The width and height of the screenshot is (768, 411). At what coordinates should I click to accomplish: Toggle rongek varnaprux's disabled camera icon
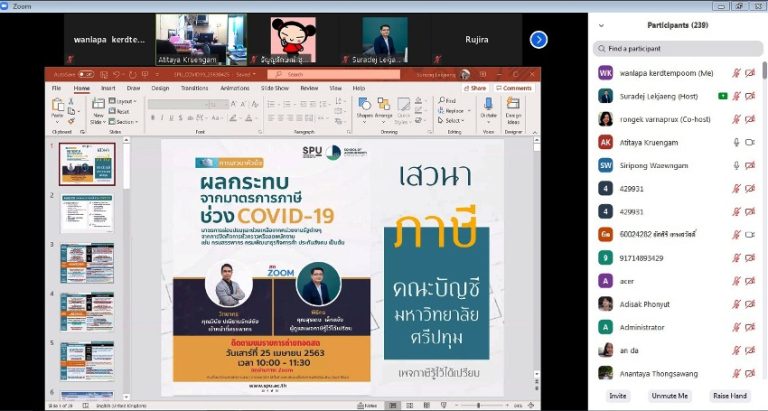[750, 119]
